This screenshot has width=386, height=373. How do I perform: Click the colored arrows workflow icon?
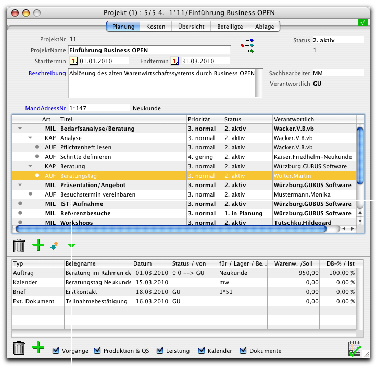click(x=248, y=46)
